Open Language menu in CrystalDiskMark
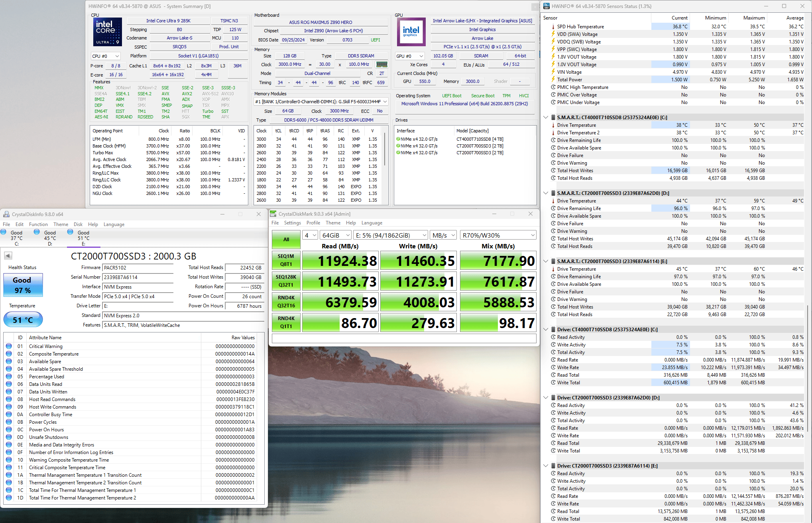Screen dimensions: 812x523 click(x=372, y=223)
